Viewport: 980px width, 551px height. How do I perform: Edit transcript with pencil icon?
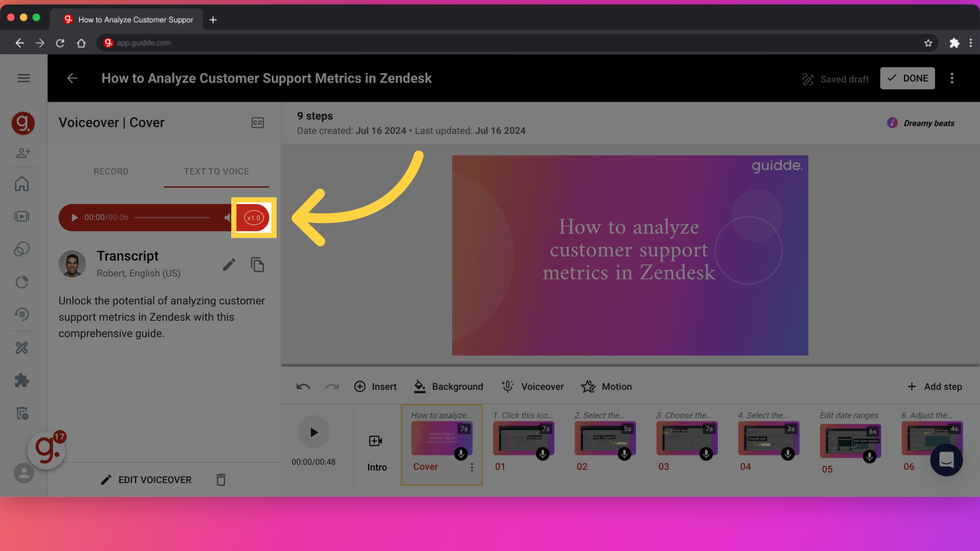[x=229, y=264]
